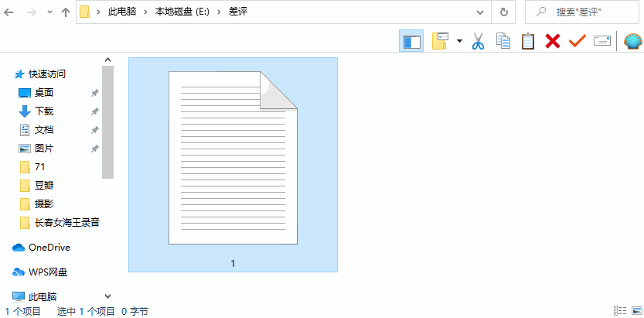Click the clipboard Paste icon
The width and height of the screenshot is (644, 318).
coord(527,41)
